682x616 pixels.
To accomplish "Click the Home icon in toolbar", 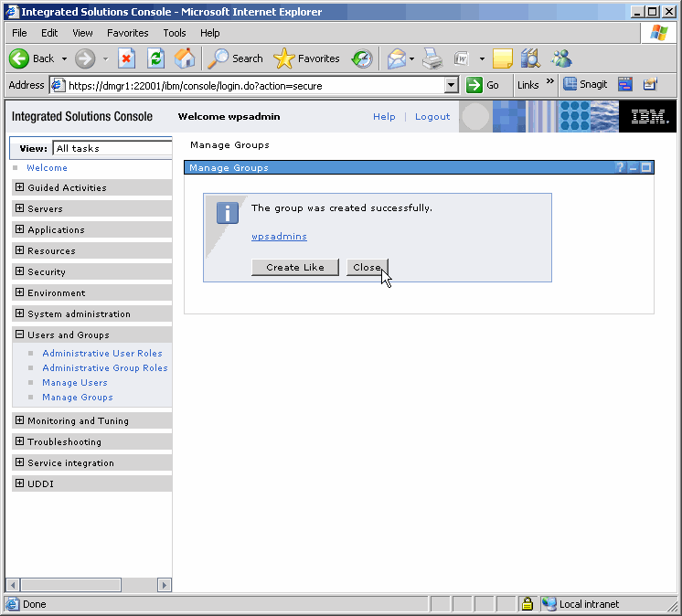I will 185,58.
